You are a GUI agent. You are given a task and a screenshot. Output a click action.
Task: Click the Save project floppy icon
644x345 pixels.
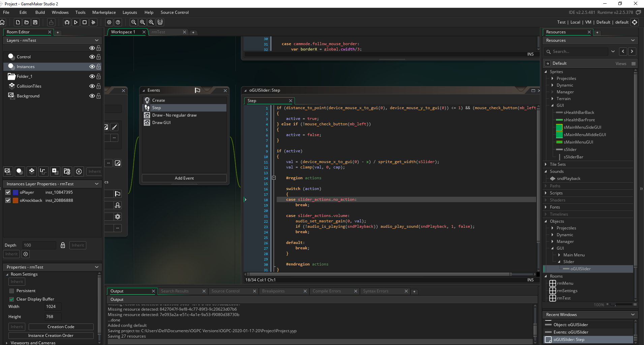[35, 22]
